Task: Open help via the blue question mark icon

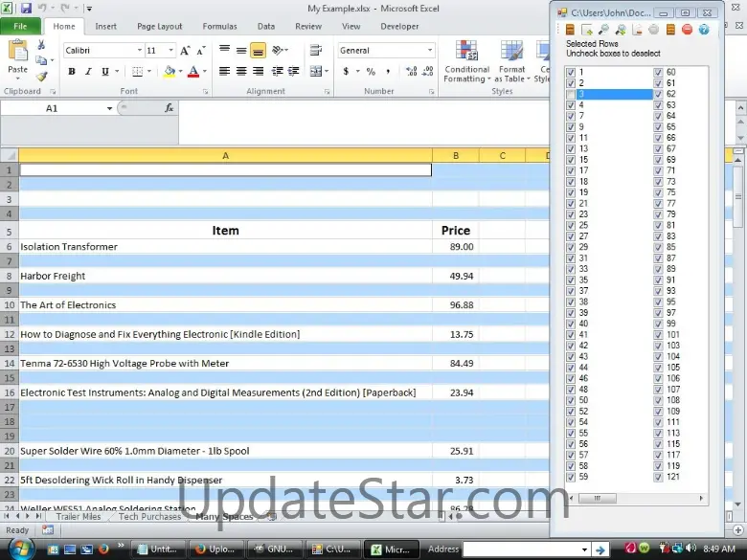Action: pyautogui.click(x=703, y=30)
